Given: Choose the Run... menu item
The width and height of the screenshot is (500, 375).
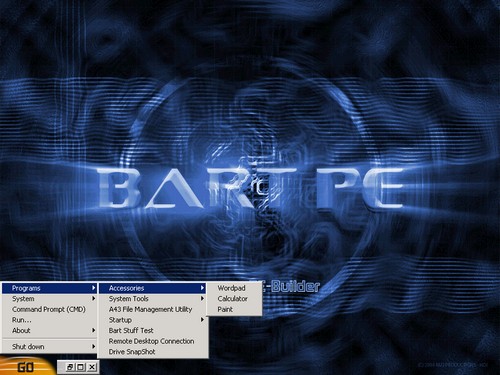Looking at the screenshot, I should (x=49, y=320).
